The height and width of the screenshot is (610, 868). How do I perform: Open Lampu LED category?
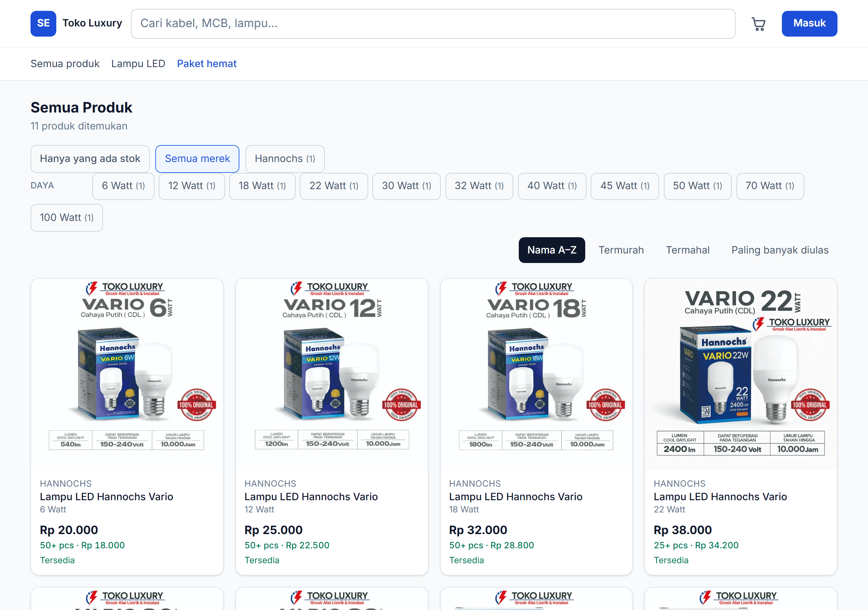(138, 63)
